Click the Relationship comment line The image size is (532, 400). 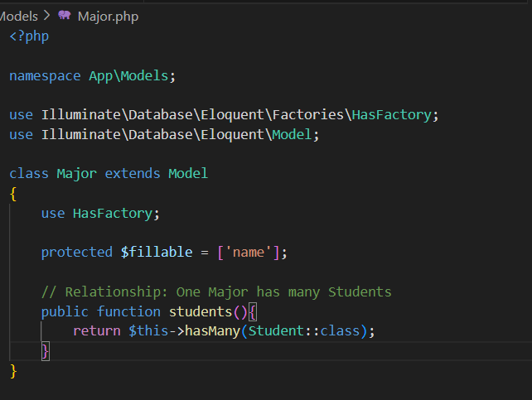click(x=215, y=292)
